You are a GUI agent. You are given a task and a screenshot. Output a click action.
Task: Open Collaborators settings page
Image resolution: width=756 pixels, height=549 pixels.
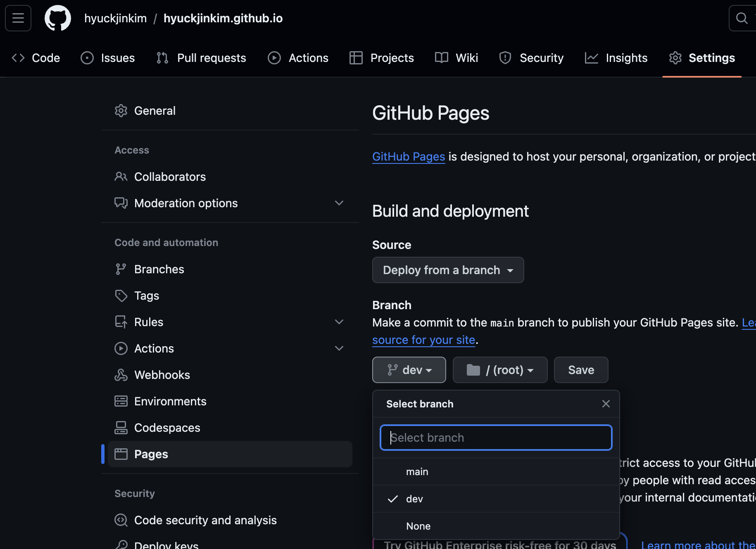230,177
